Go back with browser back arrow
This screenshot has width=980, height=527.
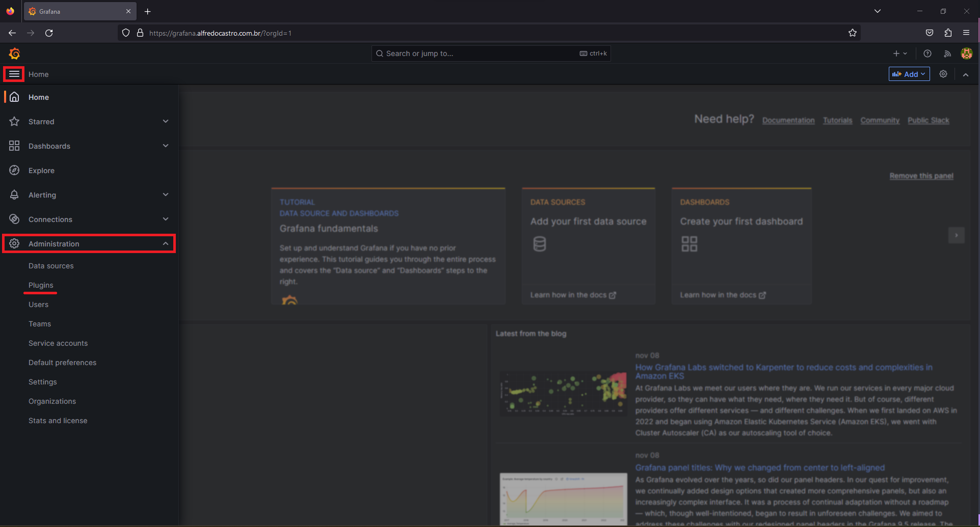click(12, 33)
